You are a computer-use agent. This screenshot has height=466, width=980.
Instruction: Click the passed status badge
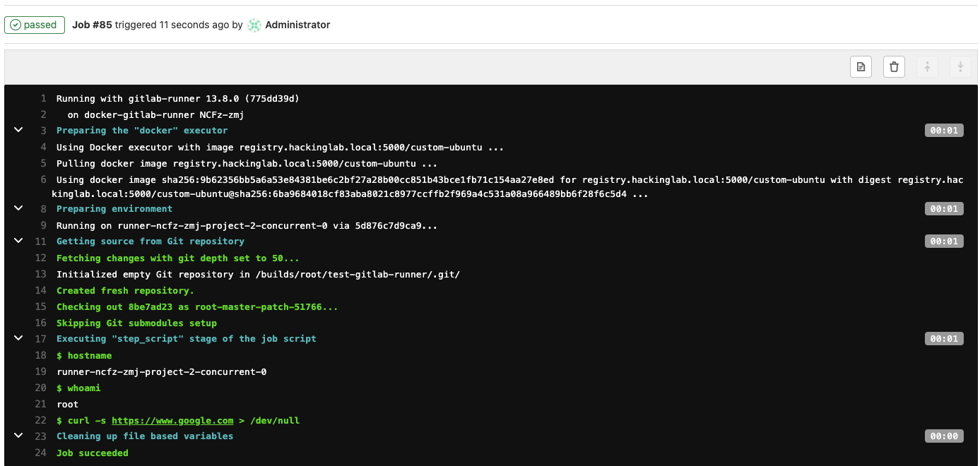click(34, 24)
